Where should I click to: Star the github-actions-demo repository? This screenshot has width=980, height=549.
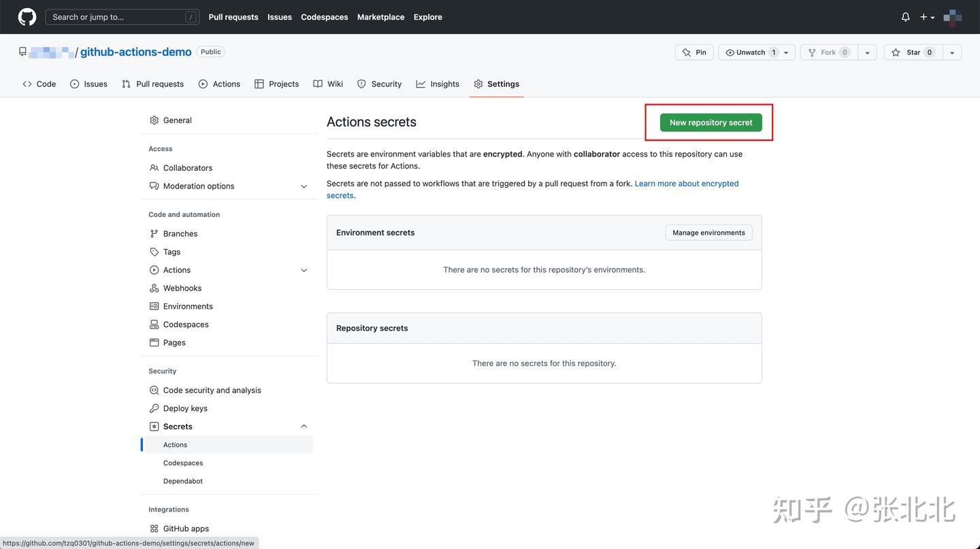pos(912,52)
